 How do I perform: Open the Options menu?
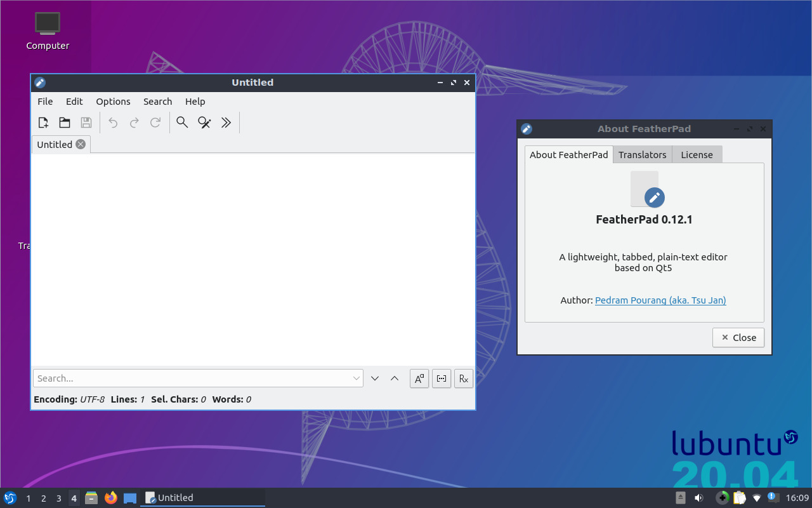pos(113,102)
